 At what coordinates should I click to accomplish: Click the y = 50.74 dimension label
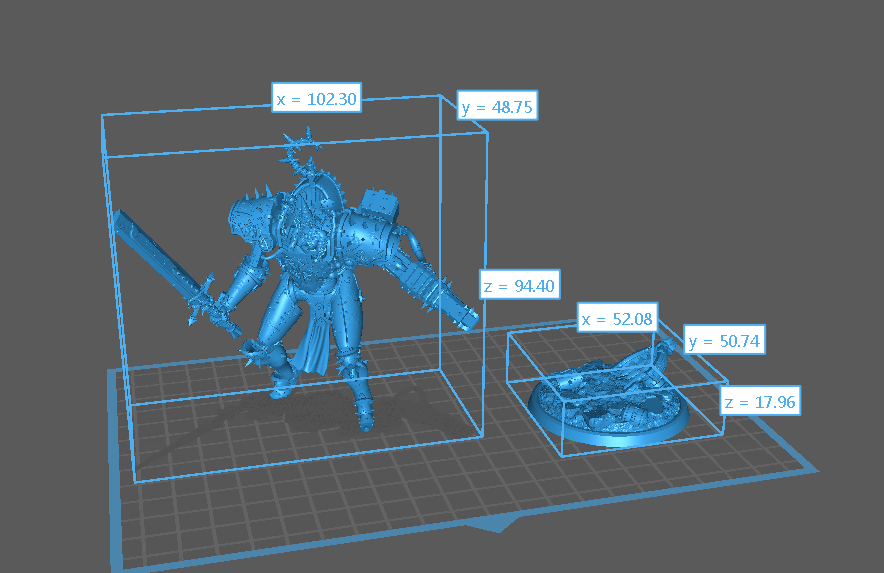(x=724, y=340)
